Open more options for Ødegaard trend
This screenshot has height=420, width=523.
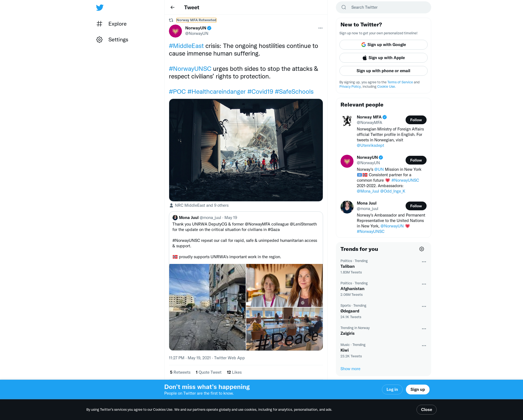pos(424,306)
